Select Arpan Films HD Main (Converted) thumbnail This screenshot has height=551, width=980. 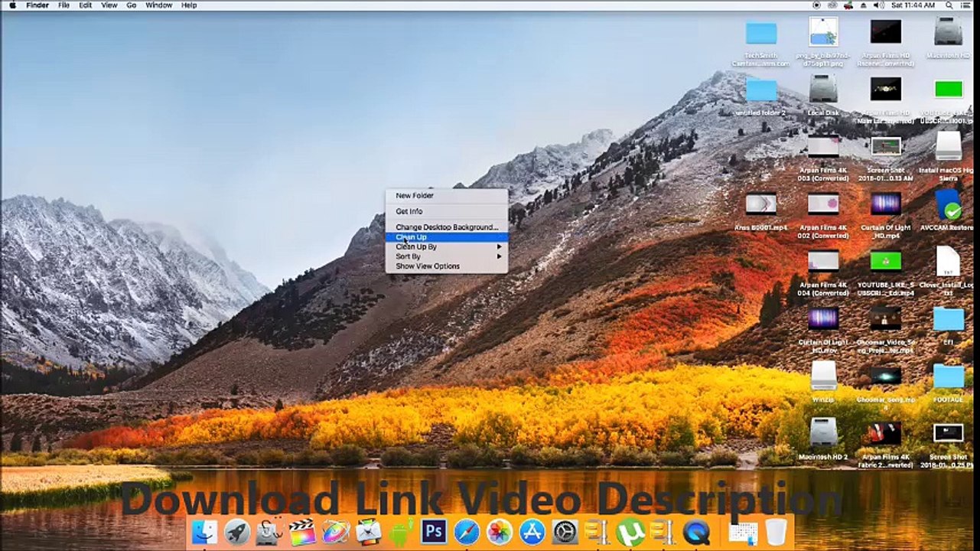click(886, 89)
